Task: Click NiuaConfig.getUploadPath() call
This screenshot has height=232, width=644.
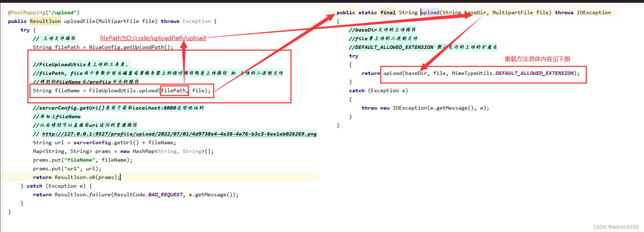Action: click(131, 47)
